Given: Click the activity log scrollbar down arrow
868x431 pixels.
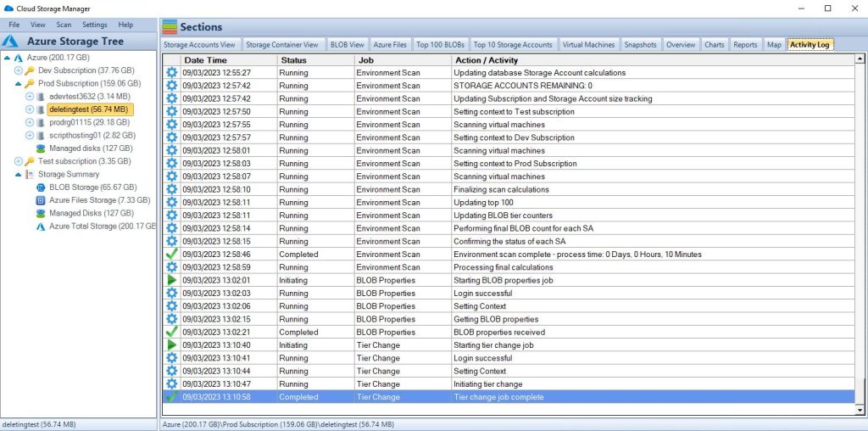Looking at the screenshot, I should point(860,411).
